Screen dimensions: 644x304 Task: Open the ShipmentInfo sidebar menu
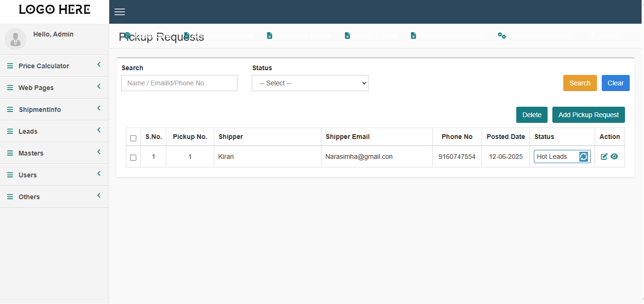tap(40, 110)
